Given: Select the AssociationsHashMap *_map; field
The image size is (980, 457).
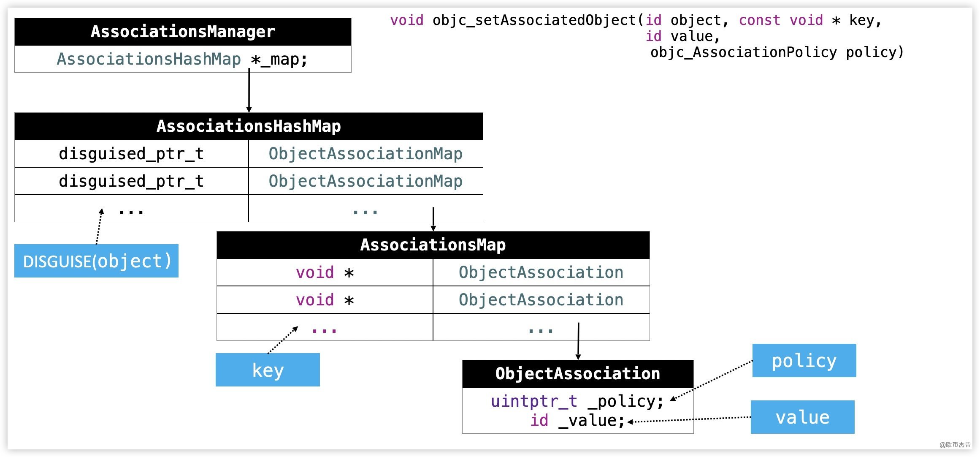Looking at the screenshot, I should pos(182,59).
